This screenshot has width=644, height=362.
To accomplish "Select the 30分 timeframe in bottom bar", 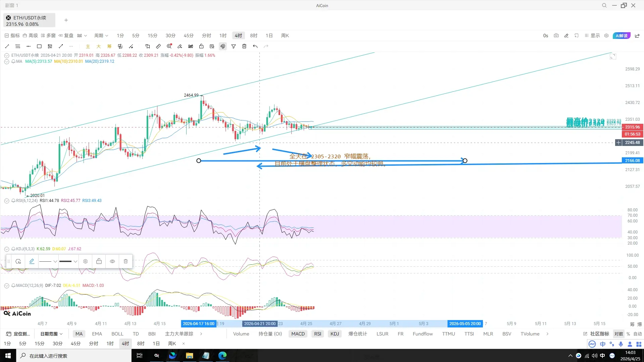I will (58, 344).
